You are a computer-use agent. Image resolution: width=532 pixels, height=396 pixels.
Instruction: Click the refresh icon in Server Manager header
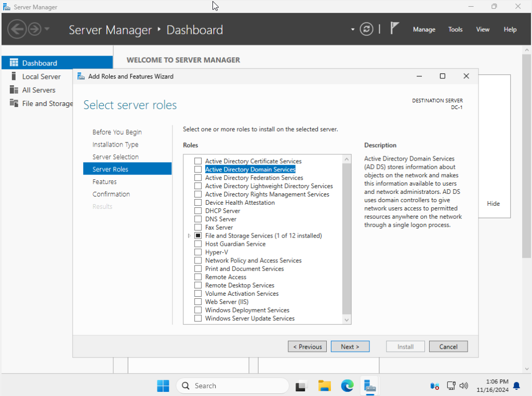[x=366, y=29]
